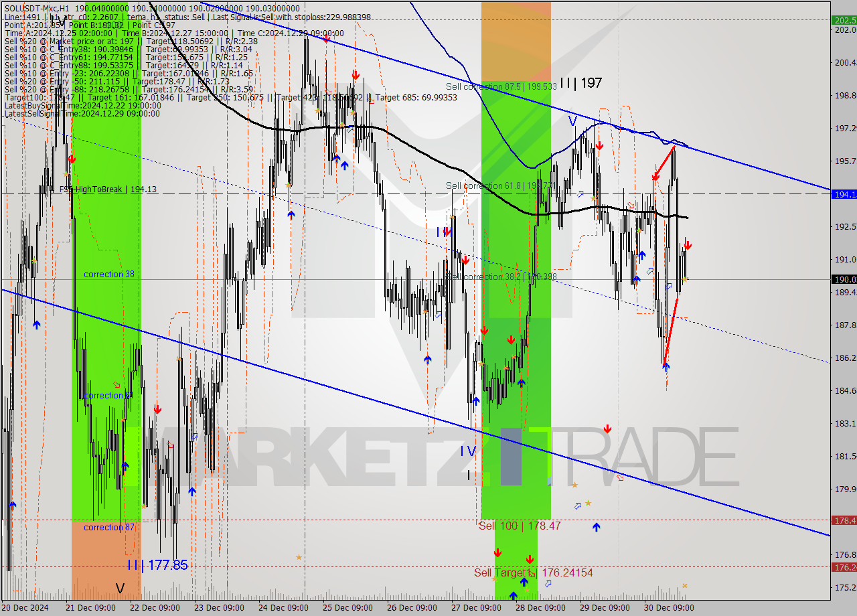Click the '21 Dec 09:00' date label

coord(90,608)
